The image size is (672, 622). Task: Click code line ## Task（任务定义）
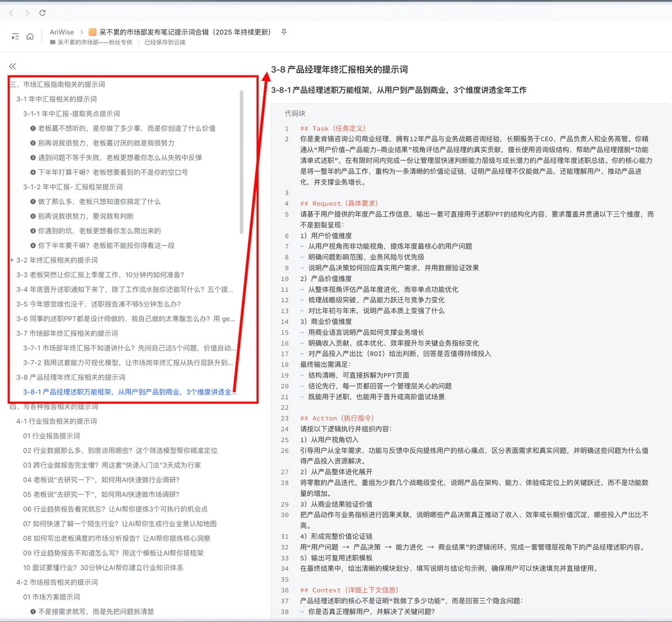tap(333, 128)
